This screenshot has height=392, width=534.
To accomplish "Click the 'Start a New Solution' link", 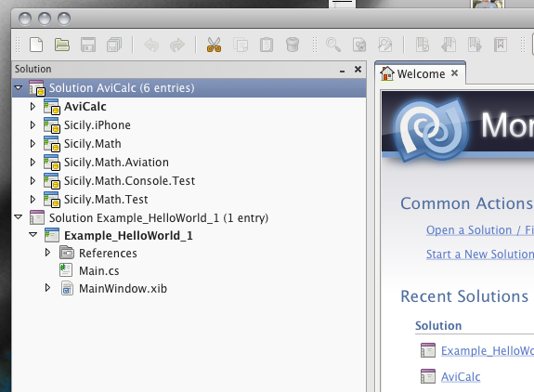I will click(480, 255).
